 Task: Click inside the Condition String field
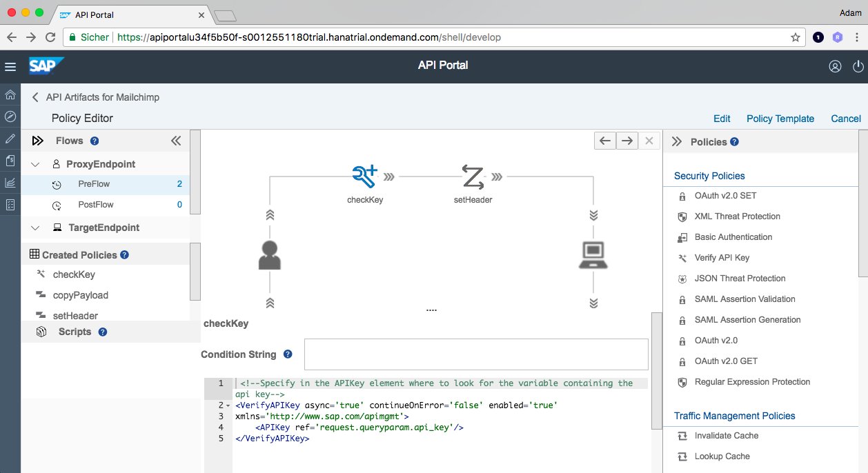(476, 354)
